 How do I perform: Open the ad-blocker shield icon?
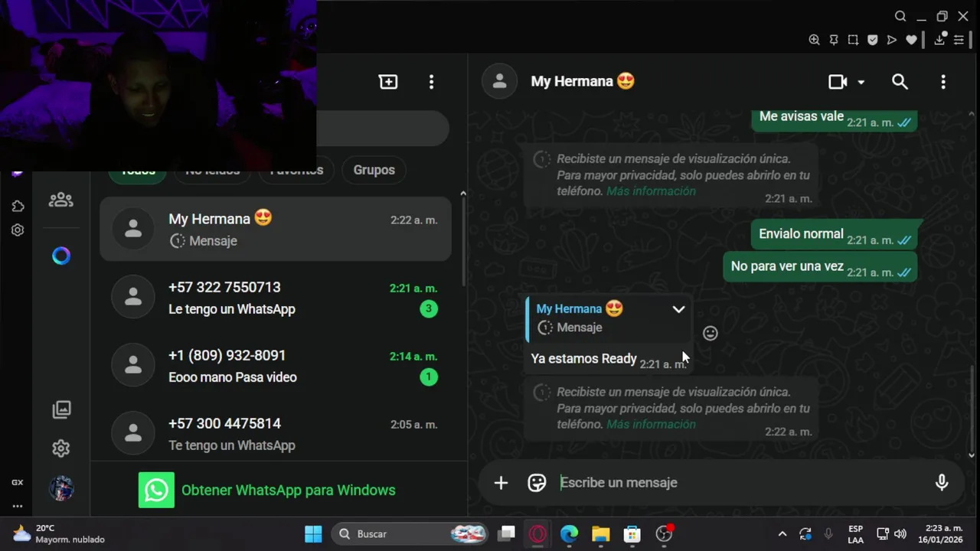(873, 40)
